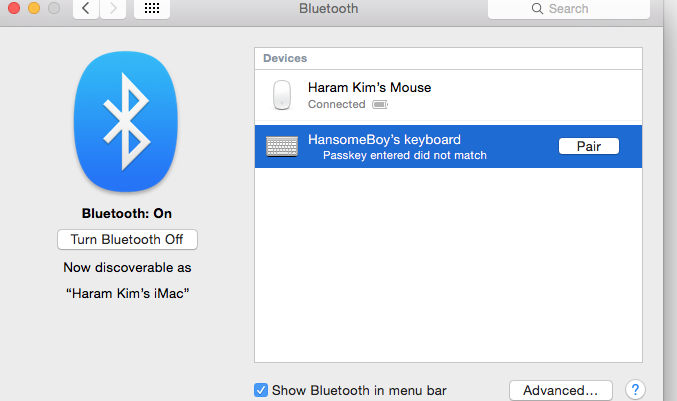Click the Devices list header
The height and width of the screenshot is (401, 677).
click(x=448, y=58)
